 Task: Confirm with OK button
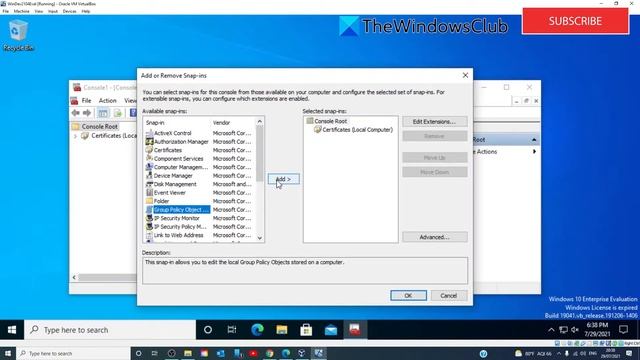pos(408,296)
